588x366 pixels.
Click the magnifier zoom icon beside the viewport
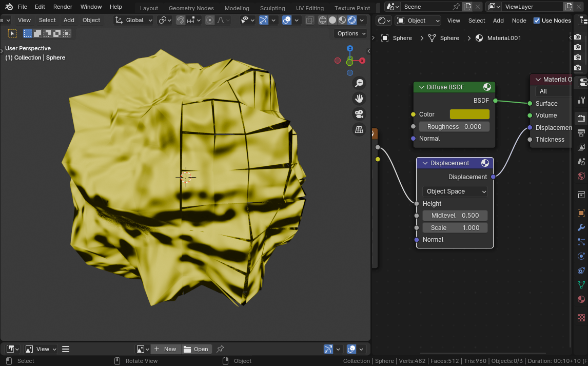[359, 83]
